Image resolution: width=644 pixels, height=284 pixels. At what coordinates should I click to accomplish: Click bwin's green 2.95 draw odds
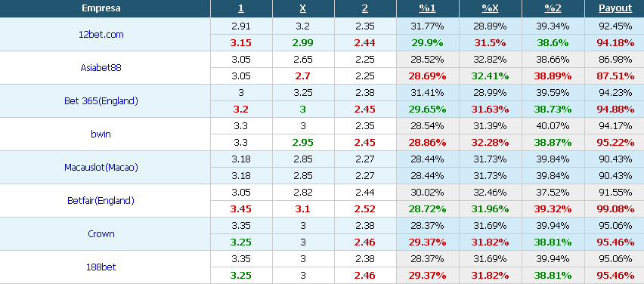point(303,143)
